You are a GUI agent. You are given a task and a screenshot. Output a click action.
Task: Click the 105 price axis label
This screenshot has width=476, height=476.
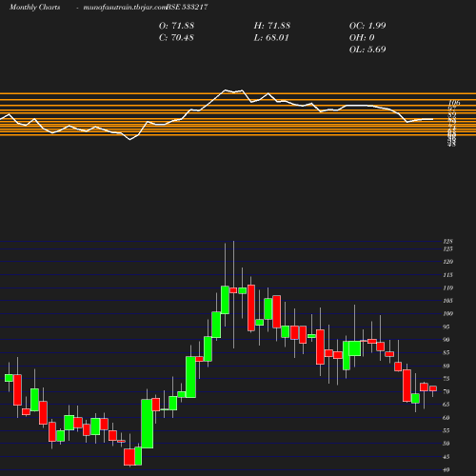tap(447, 301)
